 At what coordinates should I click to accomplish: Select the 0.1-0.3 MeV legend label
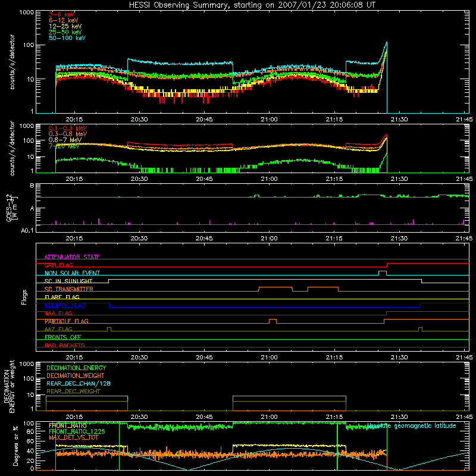tap(68, 128)
